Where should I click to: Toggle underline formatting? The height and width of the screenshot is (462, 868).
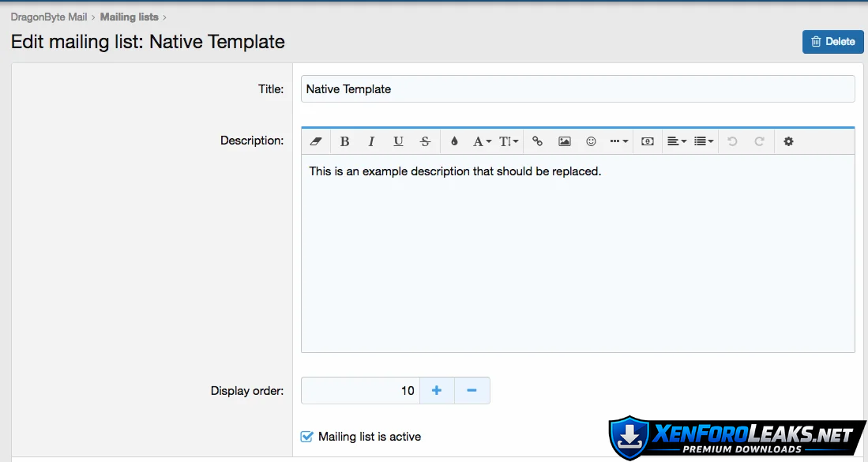[398, 141]
